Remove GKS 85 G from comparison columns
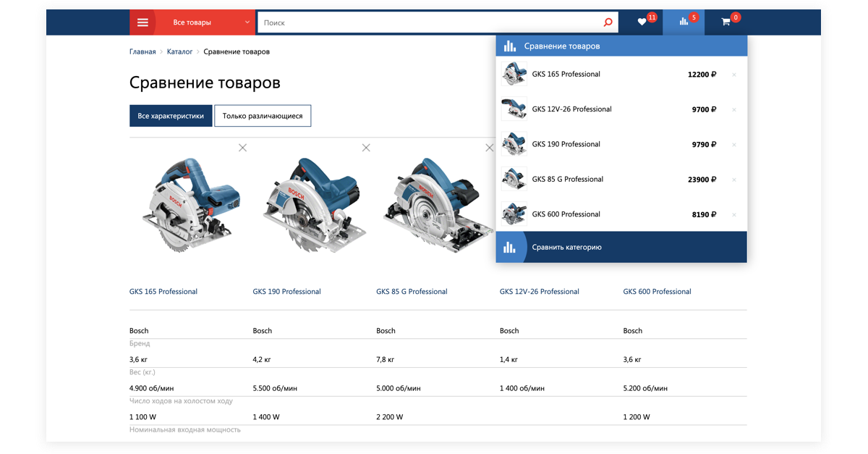Screen dimensions: 868x454 click(490, 148)
